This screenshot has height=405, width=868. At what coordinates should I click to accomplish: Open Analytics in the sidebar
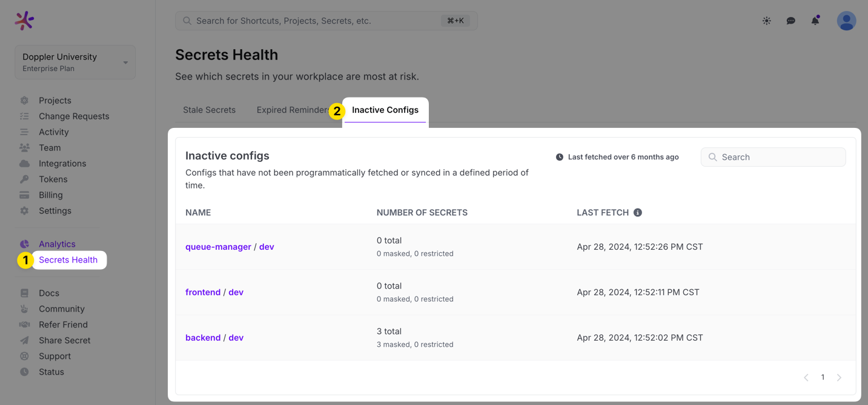57,244
